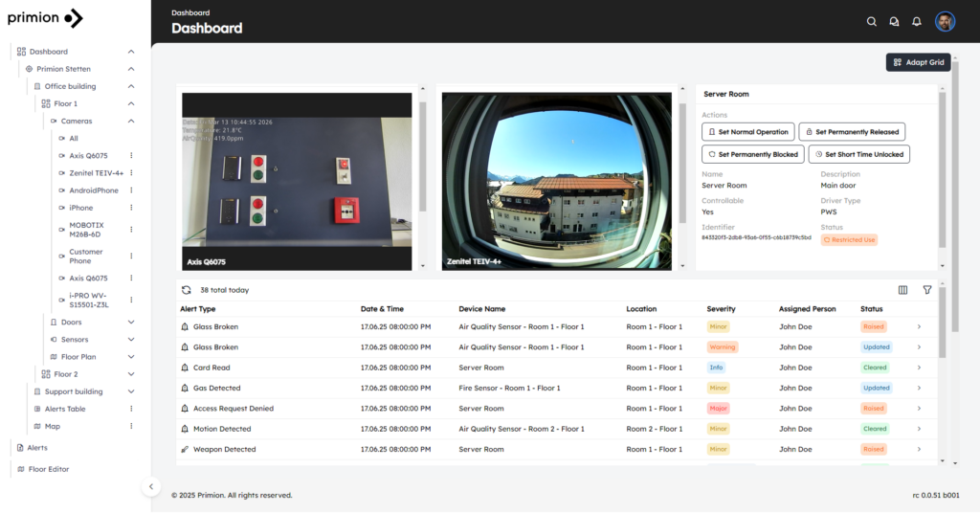
Task: Open details arrow for Gas Detected row
Action: pos(919,388)
